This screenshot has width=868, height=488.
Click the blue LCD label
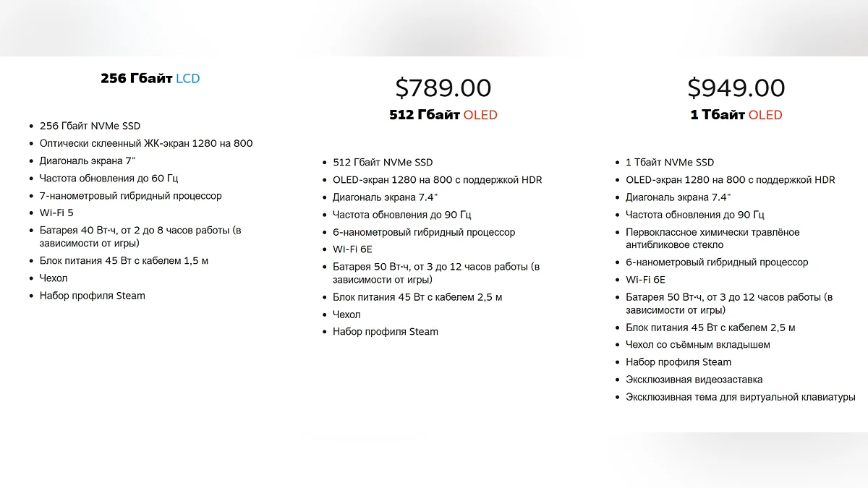[188, 78]
